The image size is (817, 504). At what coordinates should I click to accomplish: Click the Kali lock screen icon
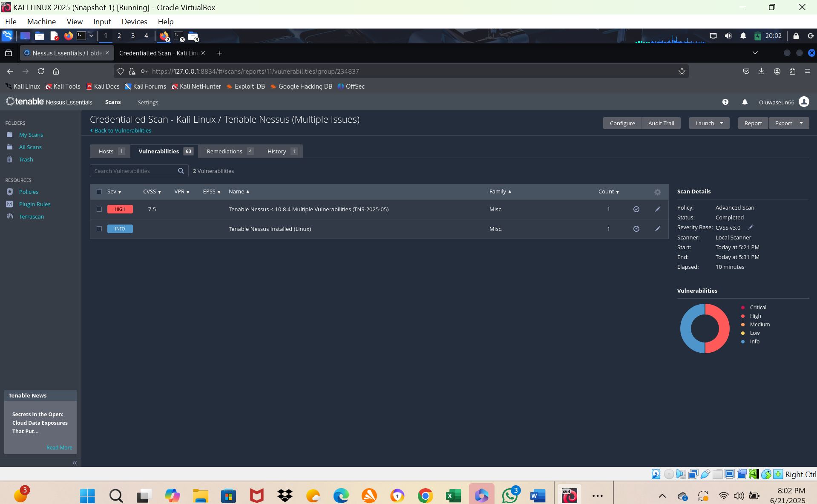(796, 36)
